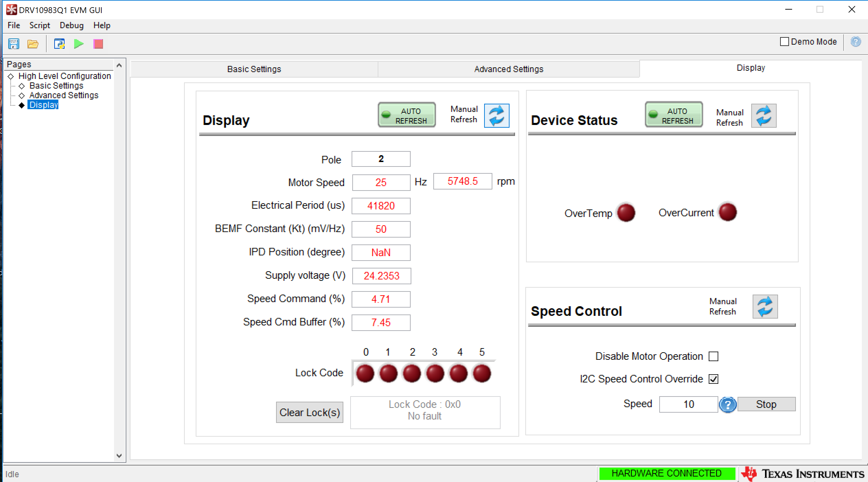Click the Pages panel scroll down arrow
Image resolution: width=868 pixels, height=482 pixels.
pyautogui.click(x=119, y=456)
